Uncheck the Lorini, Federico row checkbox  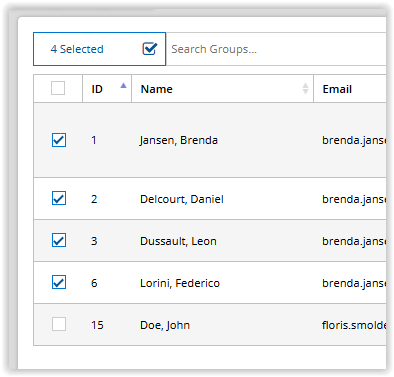click(59, 282)
